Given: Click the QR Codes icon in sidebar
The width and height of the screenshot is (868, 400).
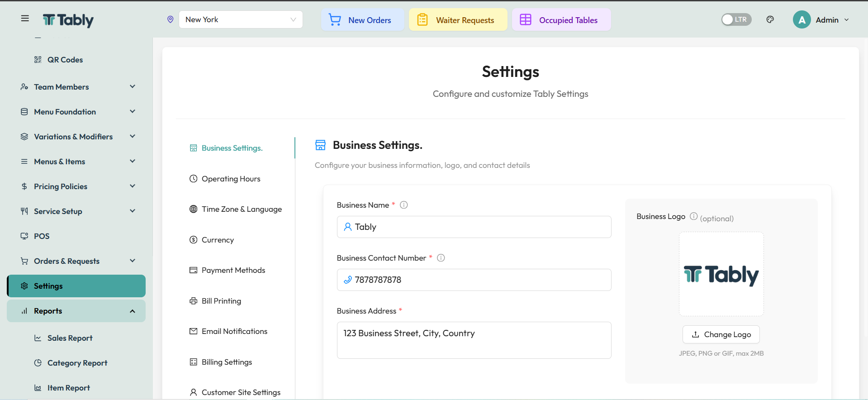Looking at the screenshot, I should 38,60.
